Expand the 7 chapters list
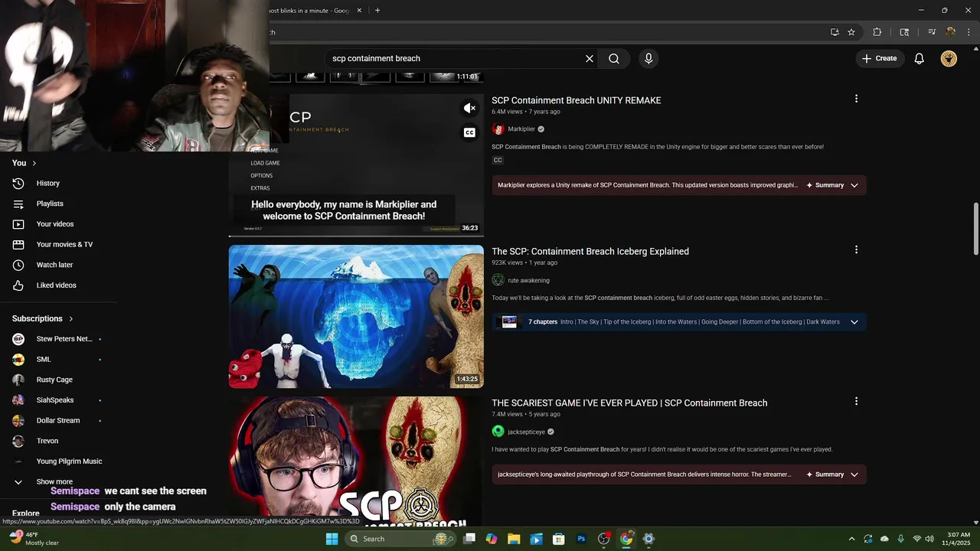 pos(854,322)
